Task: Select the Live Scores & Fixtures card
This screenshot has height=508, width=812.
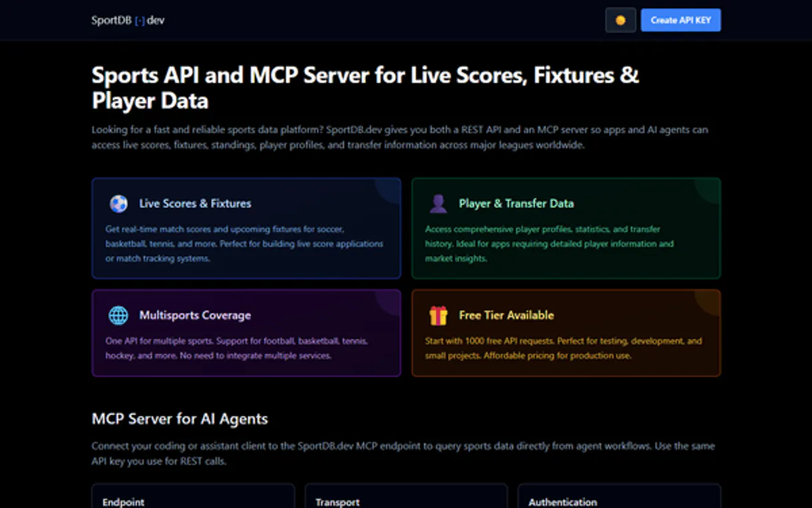Action: [246, 227]
